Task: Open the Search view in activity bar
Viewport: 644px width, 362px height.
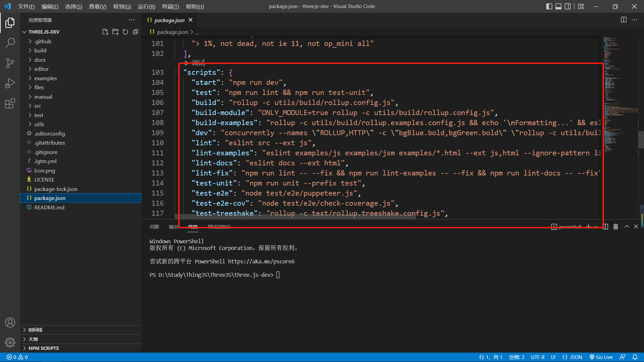Action: 10,43
